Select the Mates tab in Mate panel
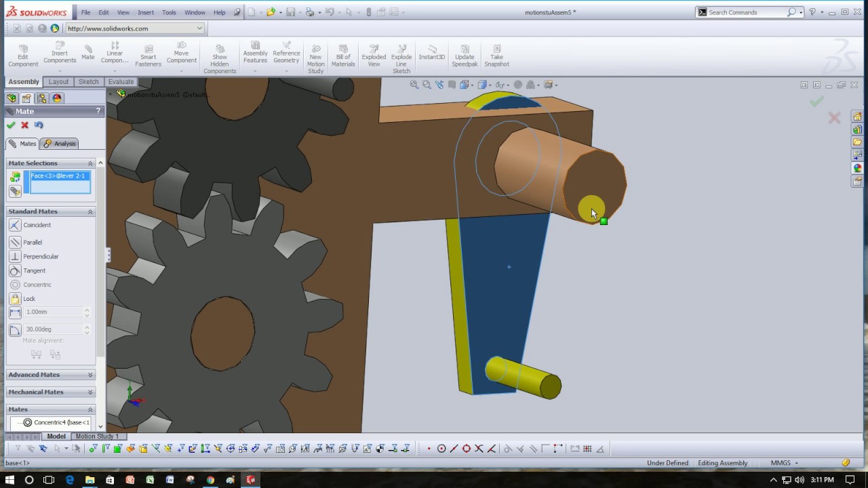Viewport: 868px width, 488px height. 22,144
